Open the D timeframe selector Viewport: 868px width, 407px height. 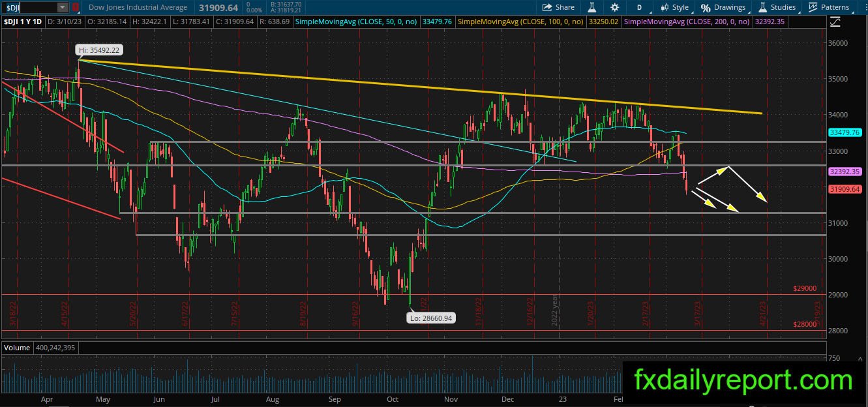click(640, 7)
